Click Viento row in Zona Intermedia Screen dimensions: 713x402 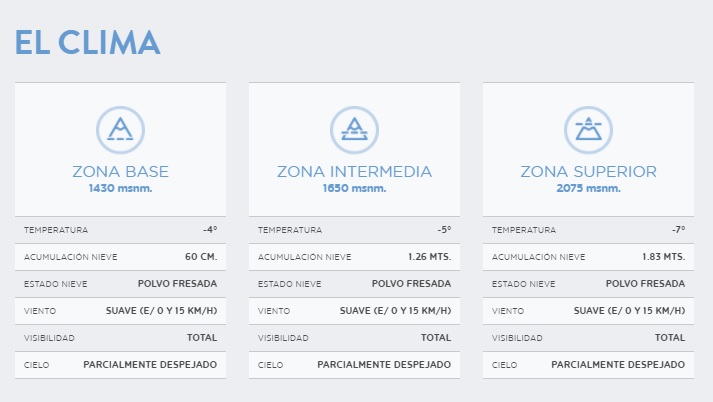(x=354, y=311)
